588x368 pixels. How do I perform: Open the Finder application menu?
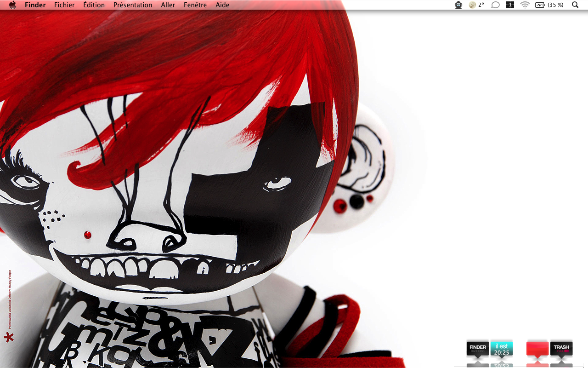pos(35,5)
